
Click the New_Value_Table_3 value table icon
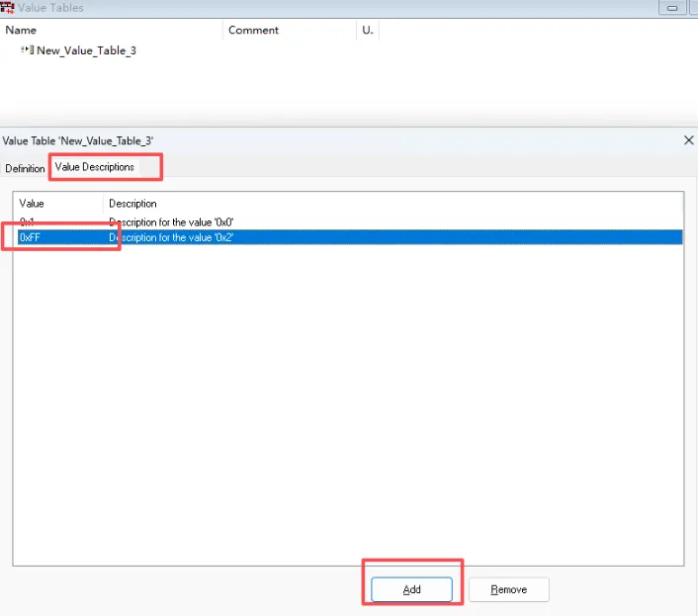click(28, 49)
